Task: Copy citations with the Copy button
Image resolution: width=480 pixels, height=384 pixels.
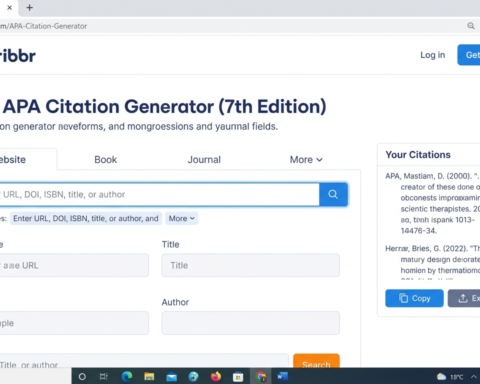Action: [x=414, y=298]
